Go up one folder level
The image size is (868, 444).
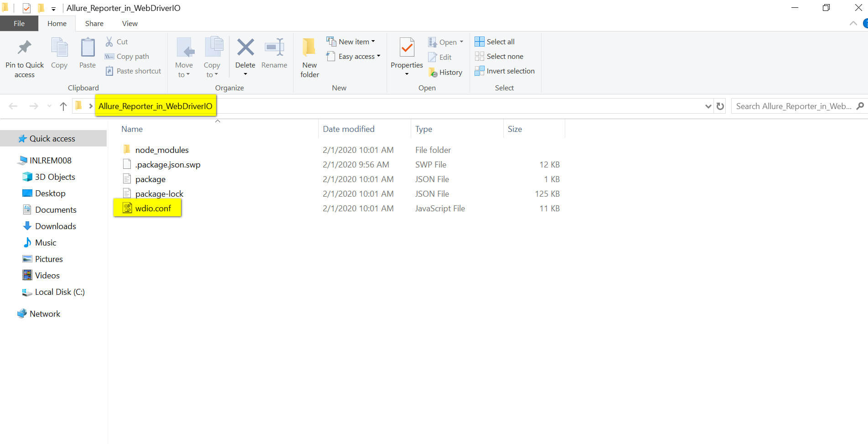pos(63,106)
